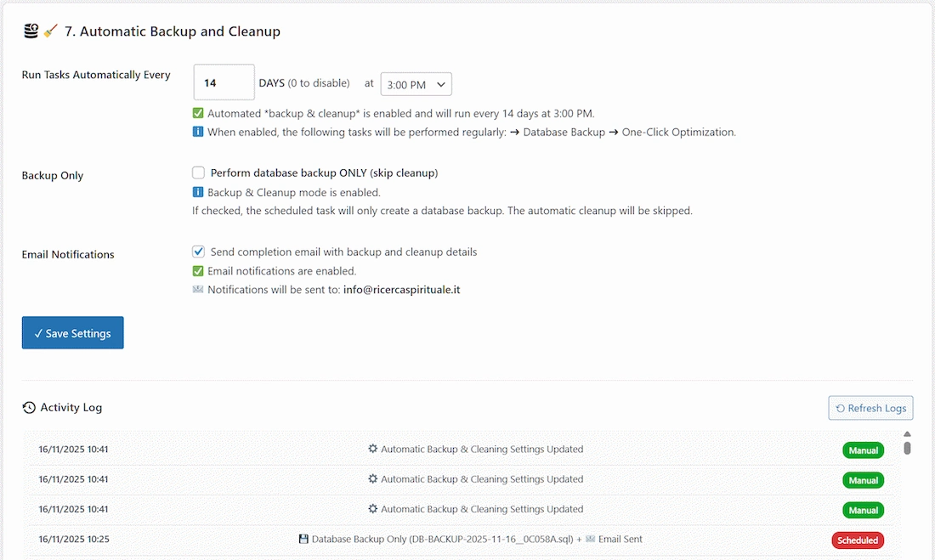Click the Save Settings button
This screenshot has width=935, height=560.
tap(72, 333)
